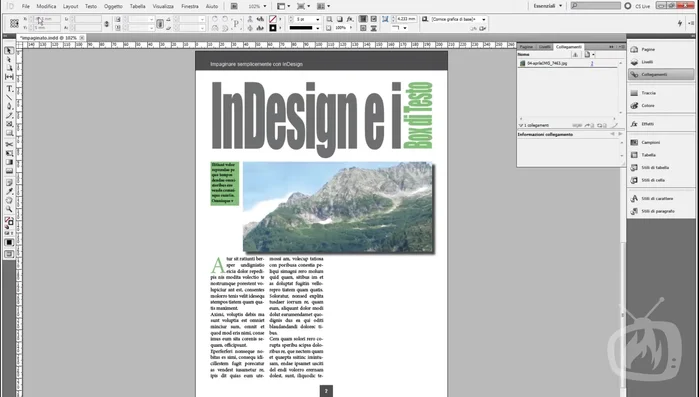The height and width of the screenshot is (397, 699).
Task: Toggle fill and stroke swatch in toolbox
Action: tap(9, 221)
